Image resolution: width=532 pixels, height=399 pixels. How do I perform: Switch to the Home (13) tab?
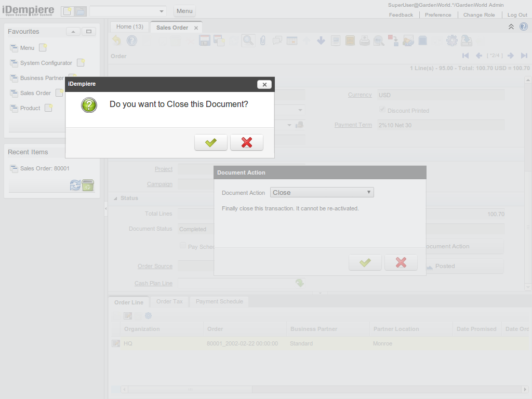click(129, 26)
